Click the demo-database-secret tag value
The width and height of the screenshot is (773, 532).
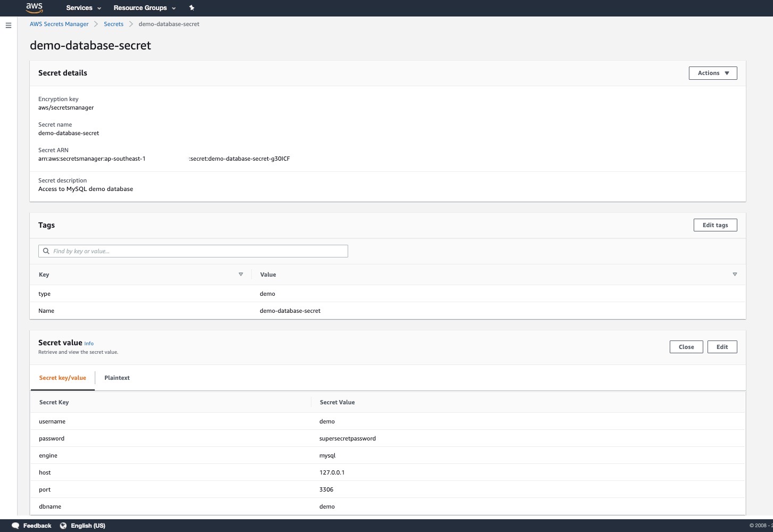click(x=290, y=311)
